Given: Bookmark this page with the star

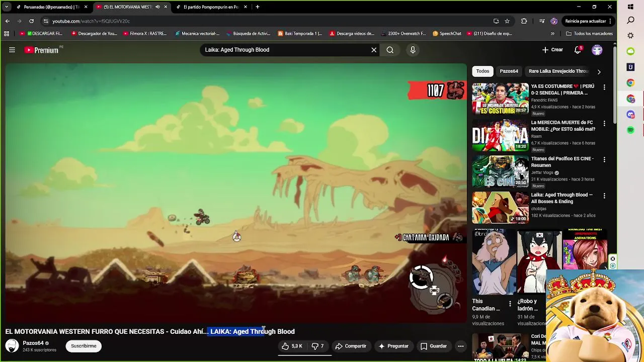Looking at the screenshot, I should click(x=507, y=21).
